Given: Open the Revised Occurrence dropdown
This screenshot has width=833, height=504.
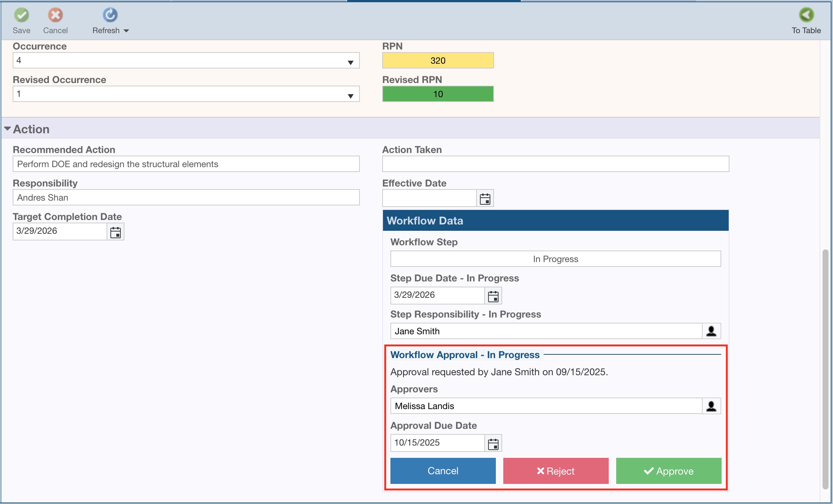Looking at the screenshot, I should [350, 95].
